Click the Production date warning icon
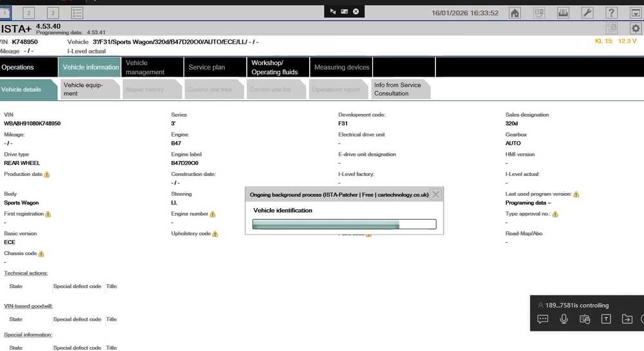Image resolution: width=644 pixels, height=351 pixels. [x=47, y=175]
